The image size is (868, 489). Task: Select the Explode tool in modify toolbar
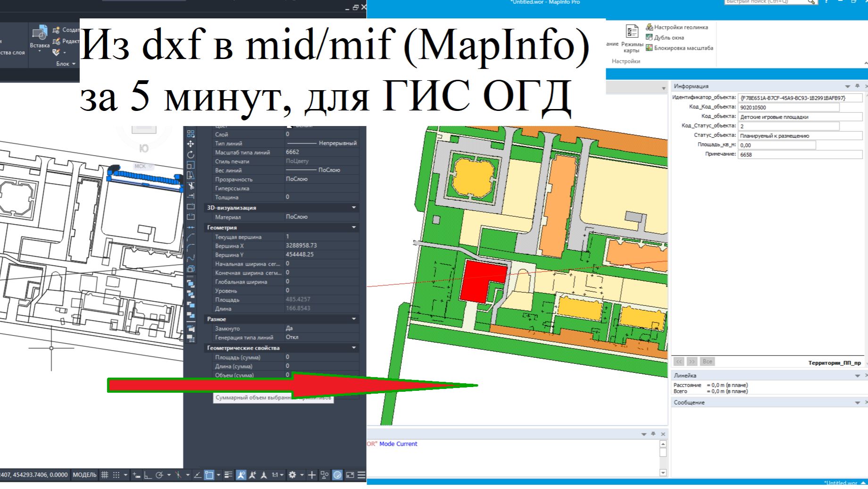click(191, 269)
